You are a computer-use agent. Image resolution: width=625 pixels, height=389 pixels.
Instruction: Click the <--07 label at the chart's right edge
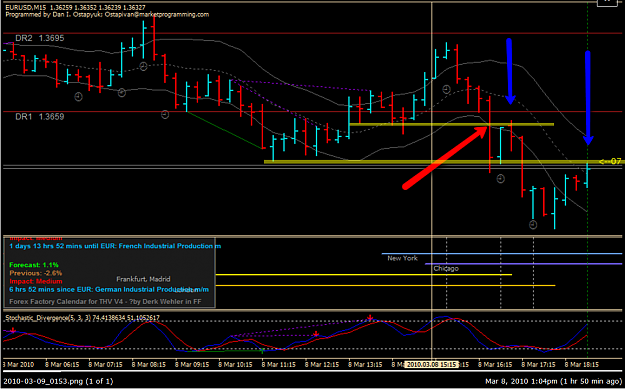tap(610, 161)
